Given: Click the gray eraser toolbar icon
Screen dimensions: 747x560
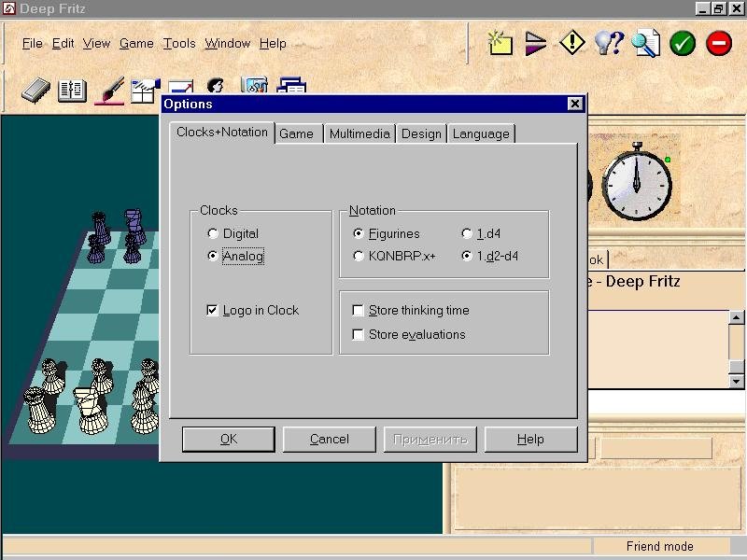Looking at the screenshot, I should click(x=36, y=90).
